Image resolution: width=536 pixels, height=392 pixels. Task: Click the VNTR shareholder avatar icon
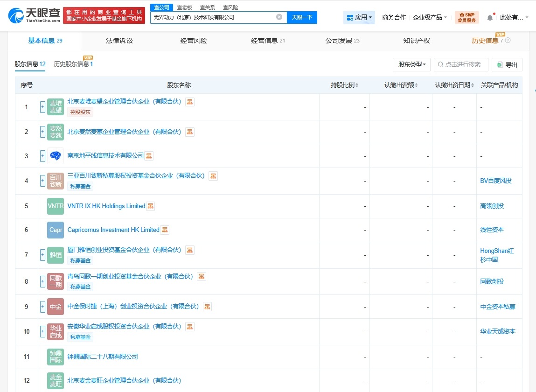(x=55, y=206)
